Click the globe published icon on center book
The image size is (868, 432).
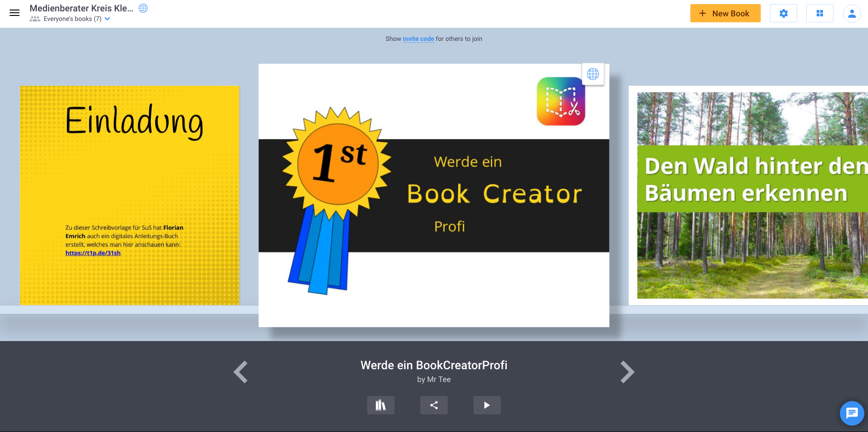point(593,74)
